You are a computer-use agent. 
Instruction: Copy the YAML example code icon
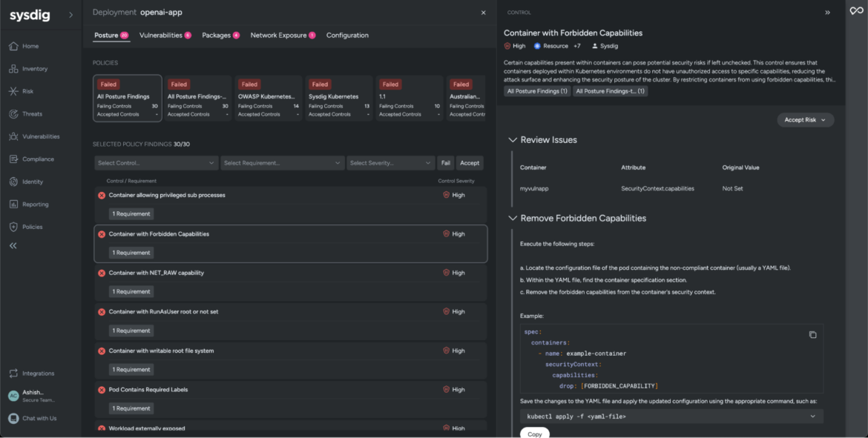(812, 334)
